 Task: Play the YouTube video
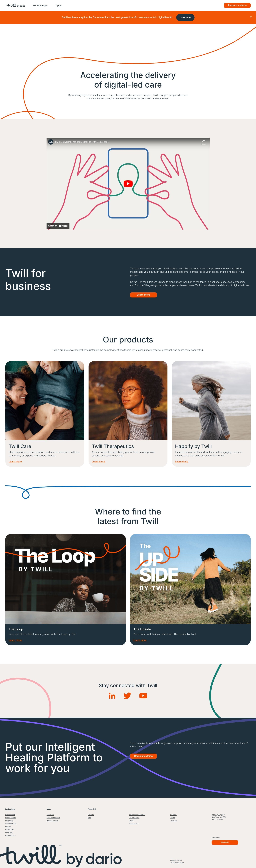[x=128, y=184]
